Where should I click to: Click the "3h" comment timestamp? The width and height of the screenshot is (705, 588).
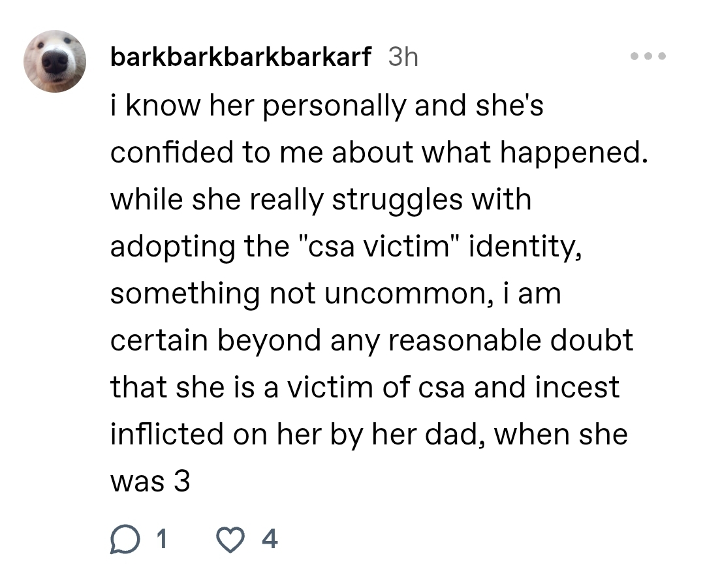(x=403, y=58)
